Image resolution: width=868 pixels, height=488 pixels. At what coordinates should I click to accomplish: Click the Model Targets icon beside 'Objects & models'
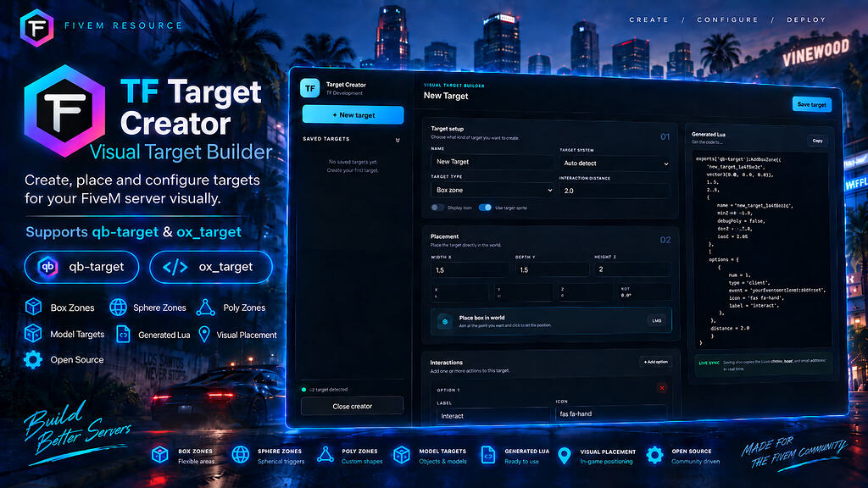pos(401,455)
